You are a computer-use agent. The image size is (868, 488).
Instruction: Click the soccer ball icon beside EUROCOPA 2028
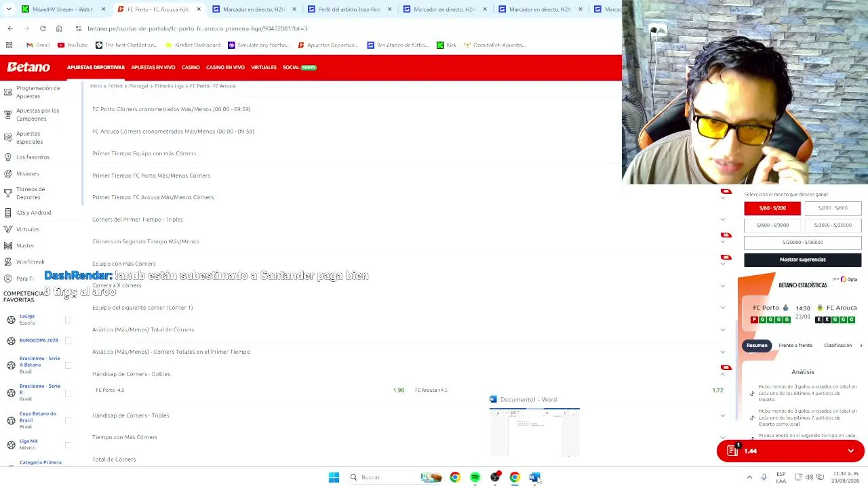[x=11, y=340]
